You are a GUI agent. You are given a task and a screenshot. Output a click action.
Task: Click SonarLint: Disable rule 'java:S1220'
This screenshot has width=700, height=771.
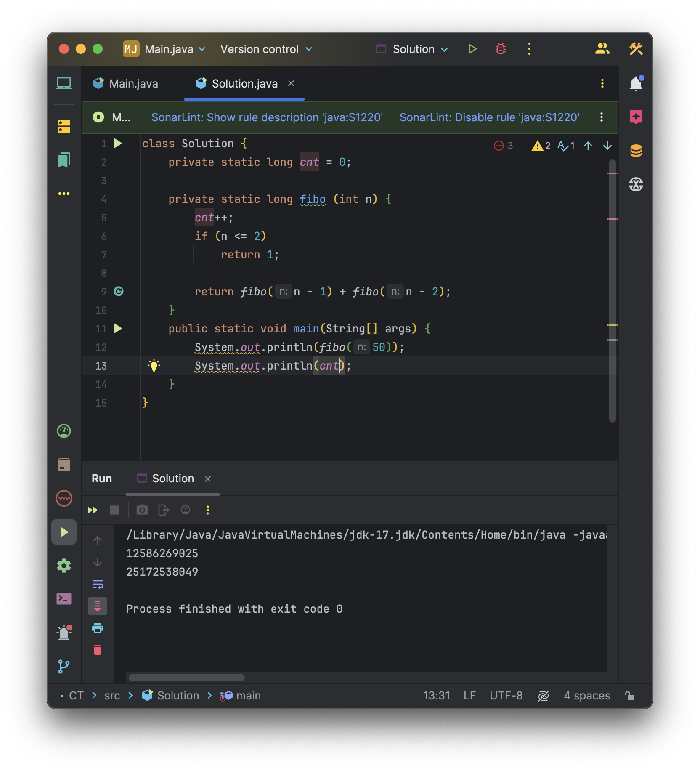coord(489,117)
